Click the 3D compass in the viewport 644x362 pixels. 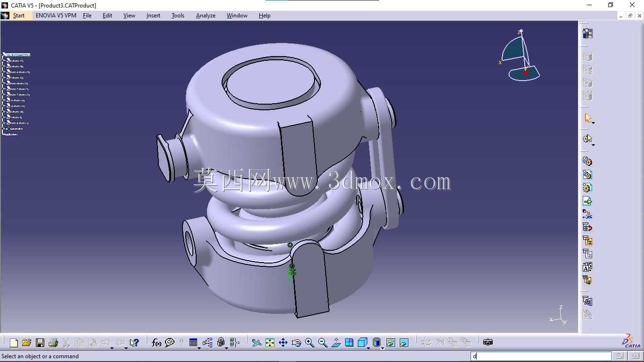[520, 55]
